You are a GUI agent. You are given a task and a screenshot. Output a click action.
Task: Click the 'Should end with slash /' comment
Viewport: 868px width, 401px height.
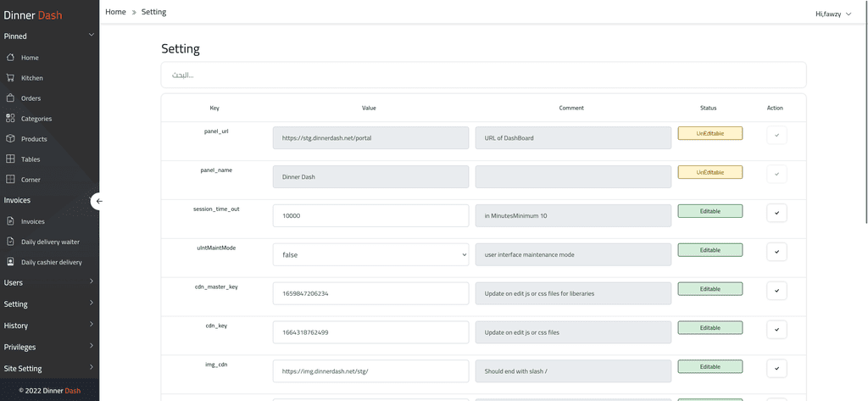tap(573, 371)
